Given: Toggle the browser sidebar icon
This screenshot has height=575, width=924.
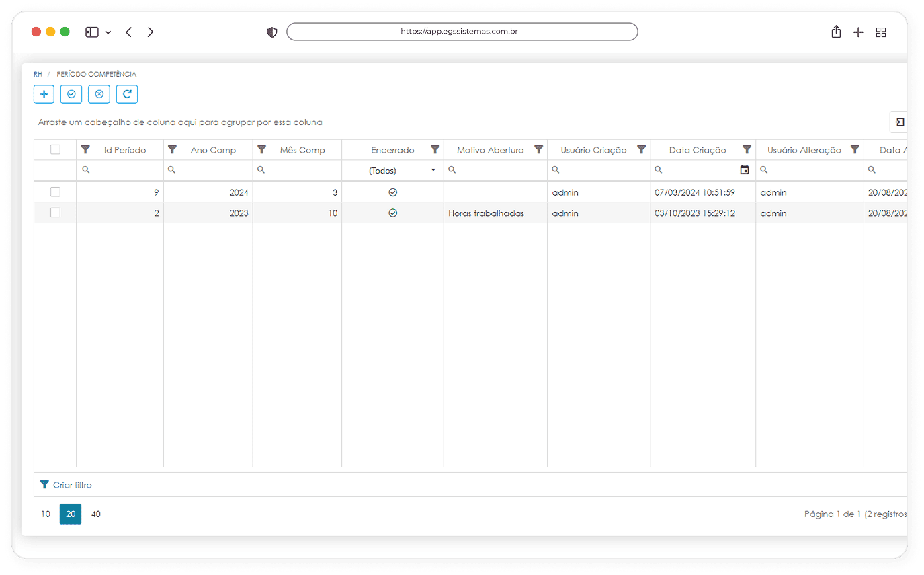Looking at the screenshot, I should point(92,32).
